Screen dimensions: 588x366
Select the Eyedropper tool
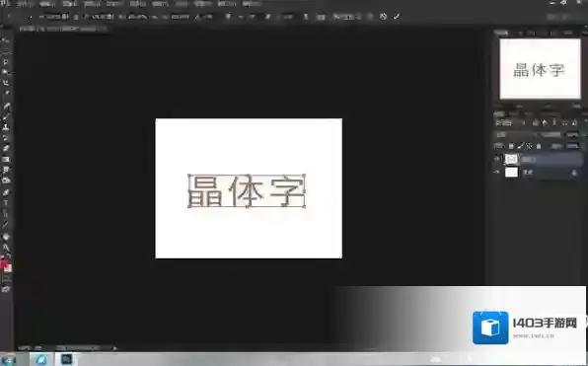coord(6,93)
